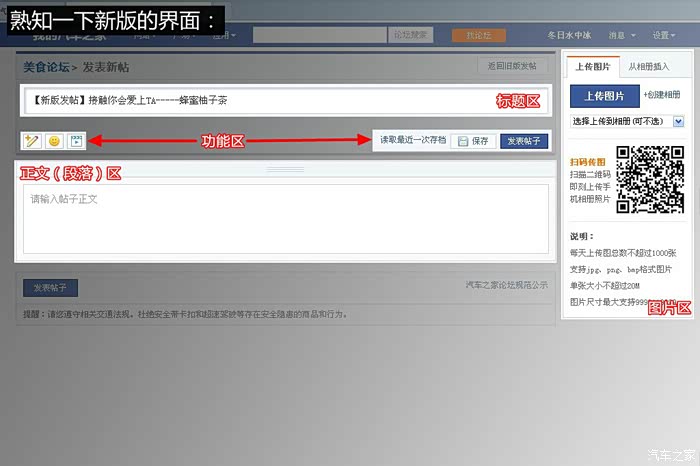
Task: Click the insert video icon
Action: click(76, 141)
